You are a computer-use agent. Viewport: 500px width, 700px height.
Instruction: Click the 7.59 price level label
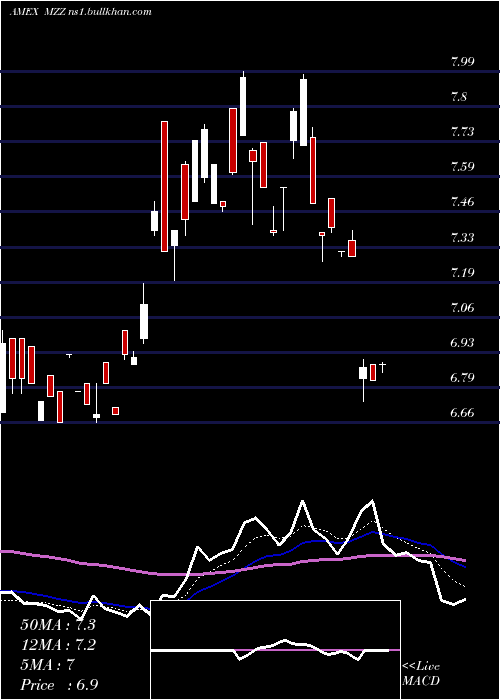pyautogui.click(x=462, y=167)
